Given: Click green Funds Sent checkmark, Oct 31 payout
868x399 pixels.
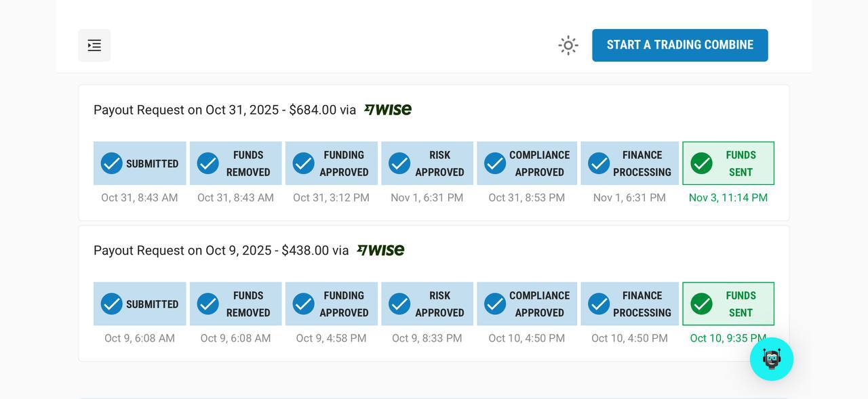Looking at the screenshot, I should click(701, 163).
